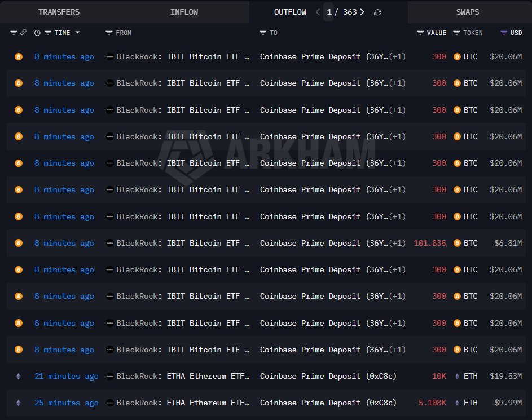Open the 21 minutes ago transaction link
The image size is (532, 420).
click(x=66, y=376)
